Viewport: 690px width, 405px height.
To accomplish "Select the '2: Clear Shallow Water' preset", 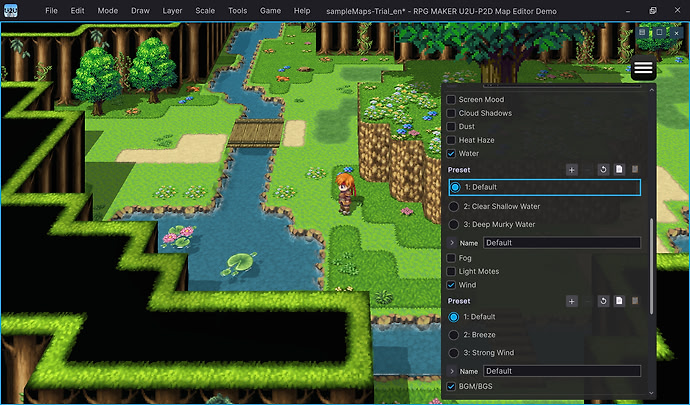I will pyautogui.click(x=454, y=206).
